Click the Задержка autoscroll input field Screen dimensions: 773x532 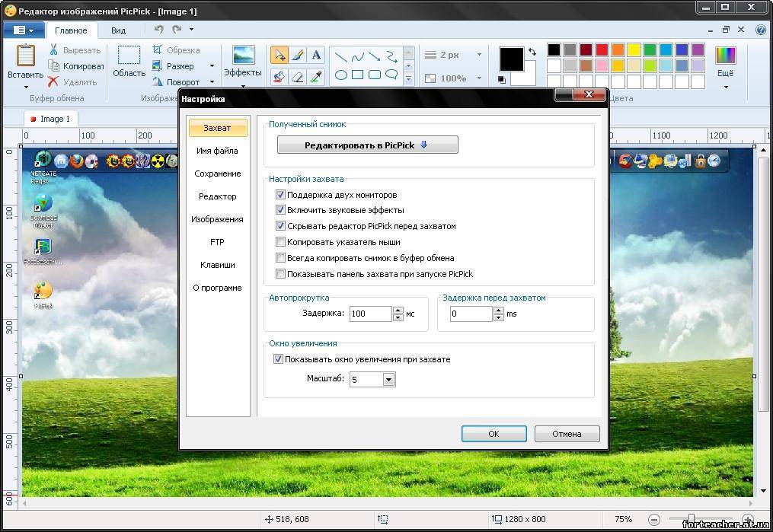point(371,314)
